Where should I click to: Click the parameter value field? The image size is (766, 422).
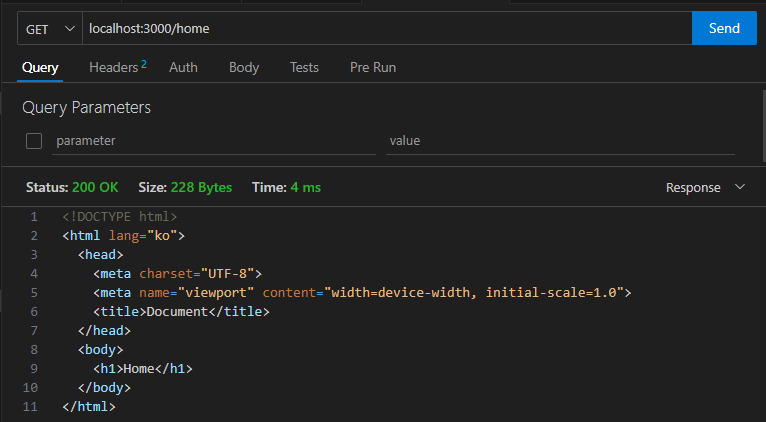[560, 141]
